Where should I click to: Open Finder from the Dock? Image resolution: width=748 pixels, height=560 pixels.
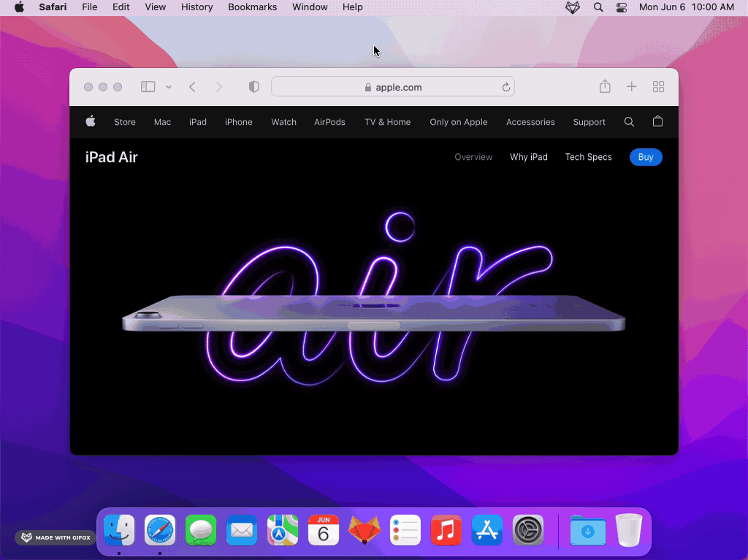click(119, 530)
